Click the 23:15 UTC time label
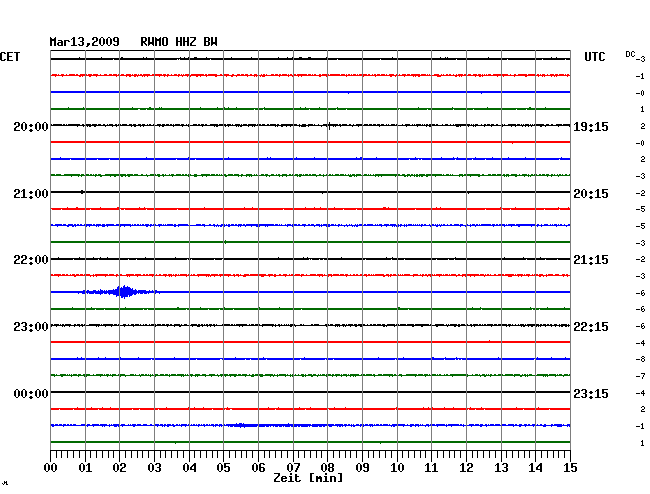This screenshot has width=650, height=494. (591, 393)
